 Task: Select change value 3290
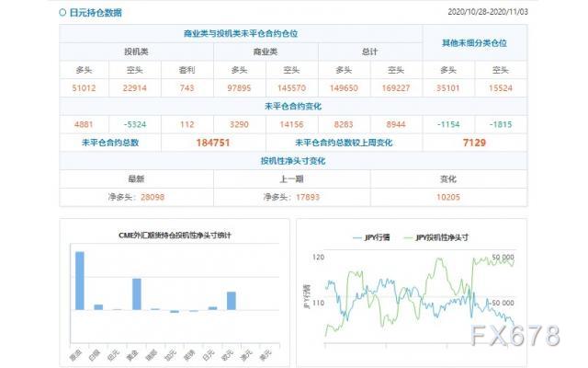pos(239,124)
